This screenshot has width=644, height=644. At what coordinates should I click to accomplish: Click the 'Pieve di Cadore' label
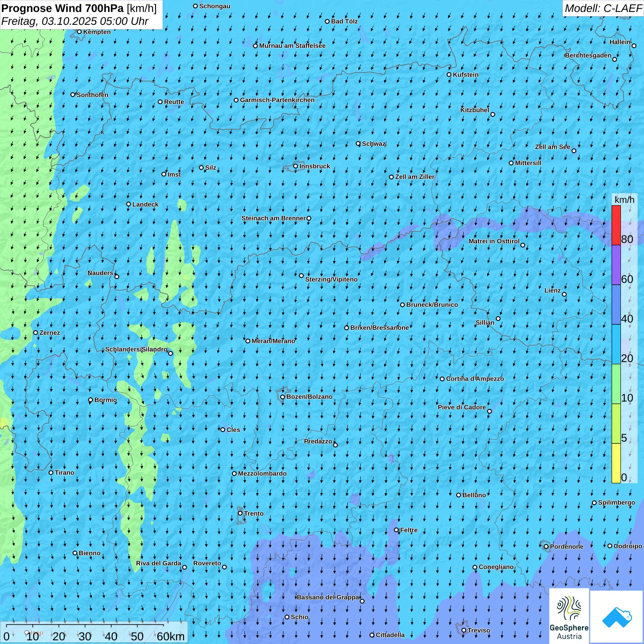click(x=462, y=407)
